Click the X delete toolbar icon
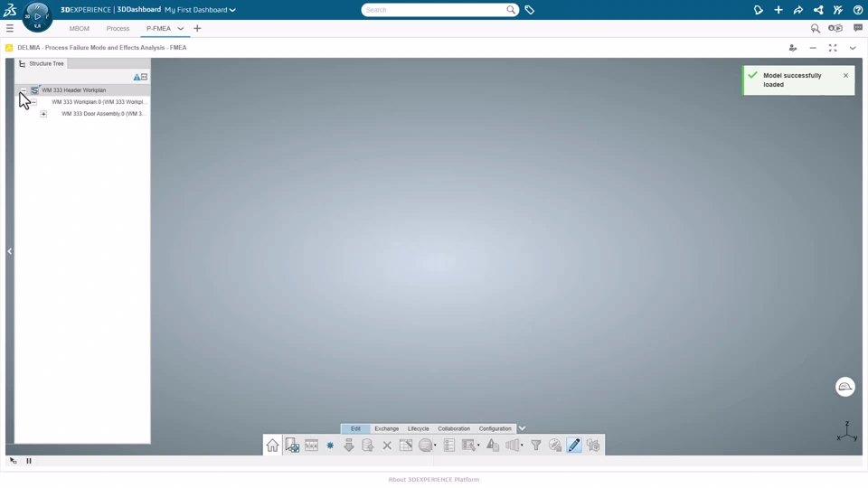 point(387,446)
